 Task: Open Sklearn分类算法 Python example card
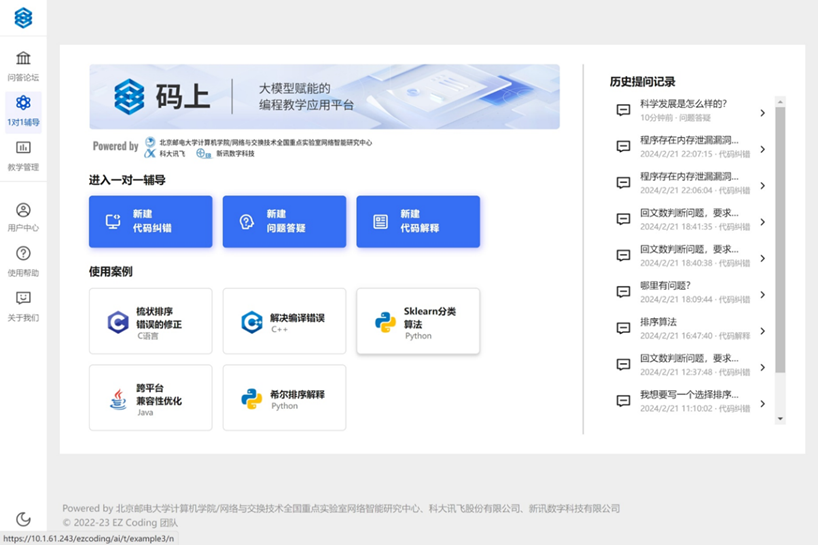[x=418, y=321]
